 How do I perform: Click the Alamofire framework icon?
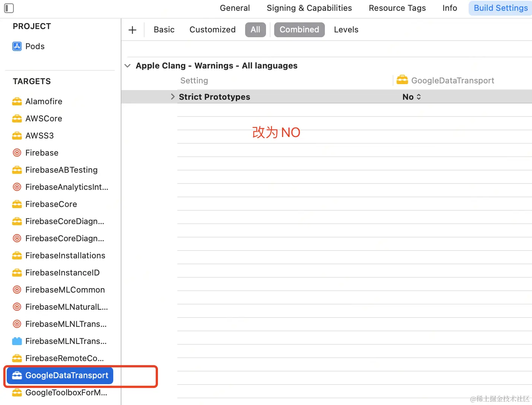coord(17,101)
